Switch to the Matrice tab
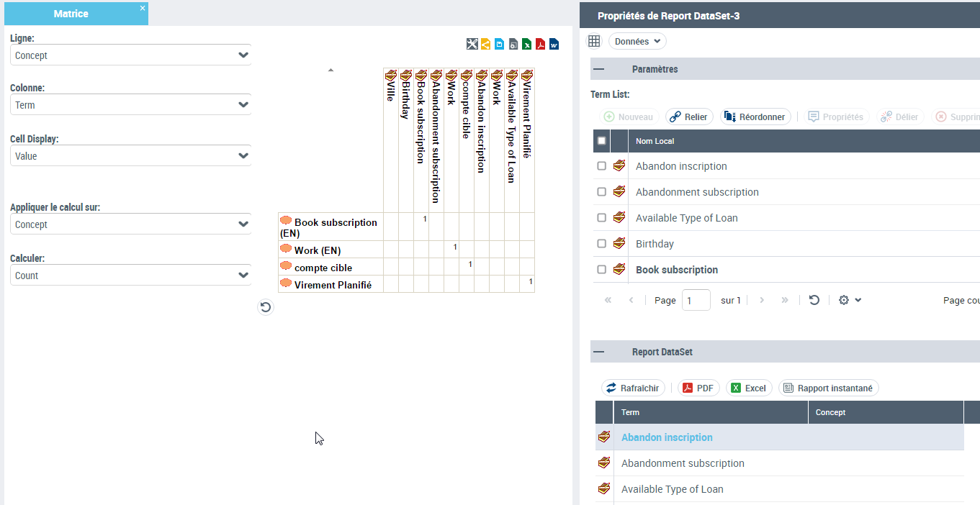980x505 pixels. [x=71, y=14]
